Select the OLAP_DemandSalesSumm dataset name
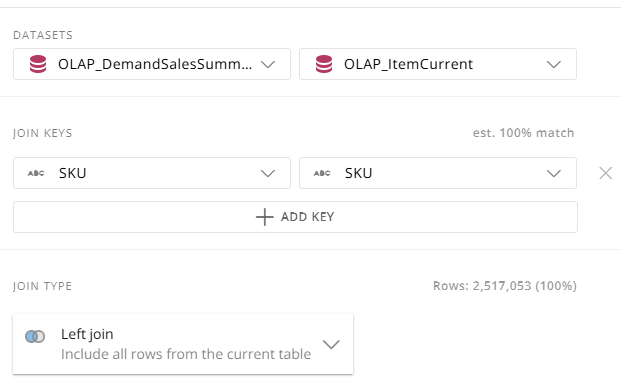Screen dimensions: 621x386 (x=155, y=64)
